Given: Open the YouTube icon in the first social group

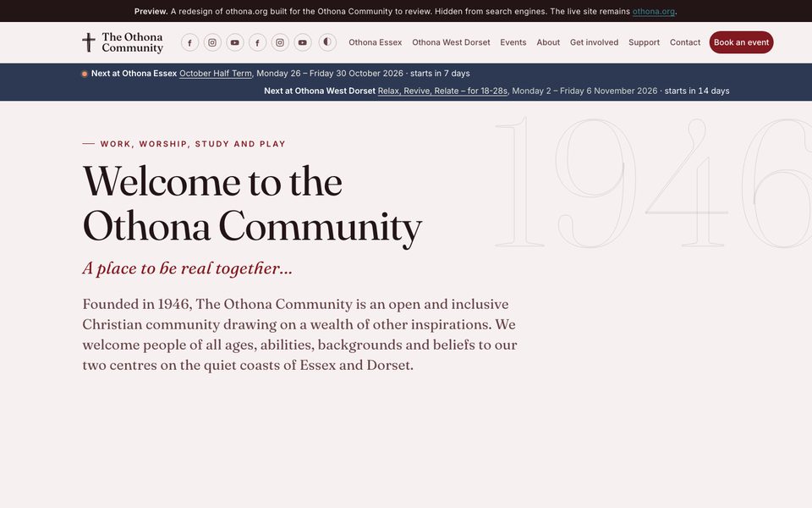Looking at the screenshot, I should (235, 42).
